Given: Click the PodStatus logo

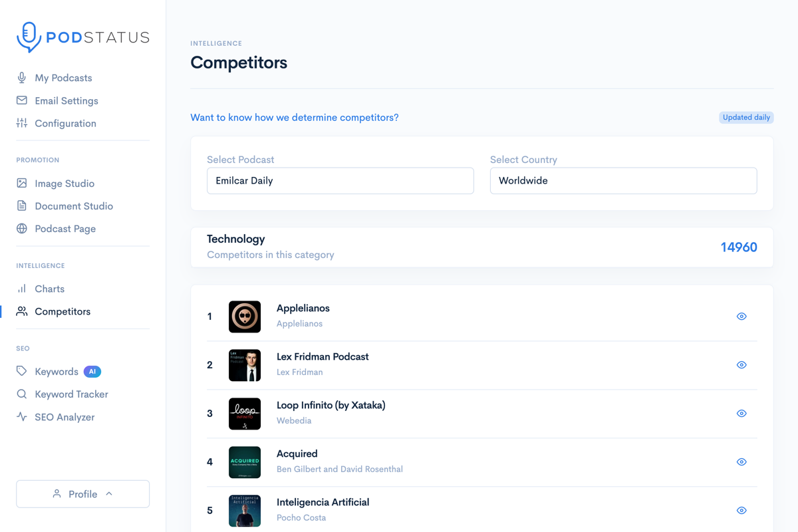Looking at the screenshot, I should click(x=82, y=37).
